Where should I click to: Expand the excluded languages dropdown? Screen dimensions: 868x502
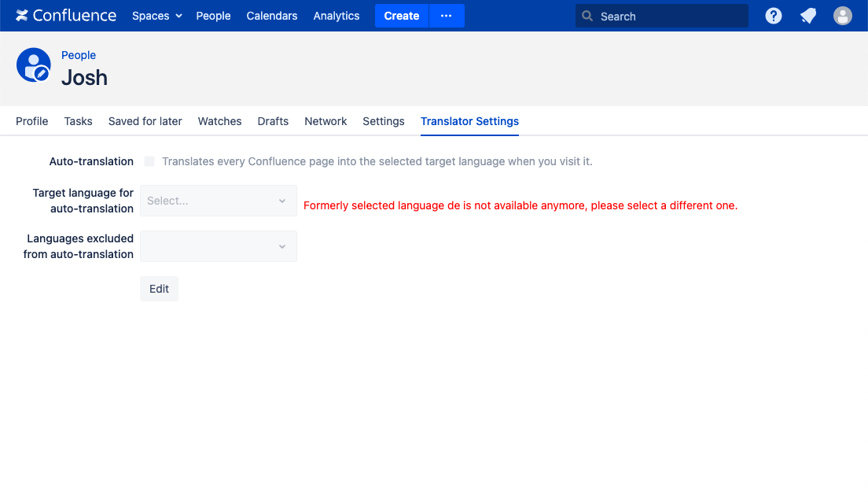pos(218,246)
